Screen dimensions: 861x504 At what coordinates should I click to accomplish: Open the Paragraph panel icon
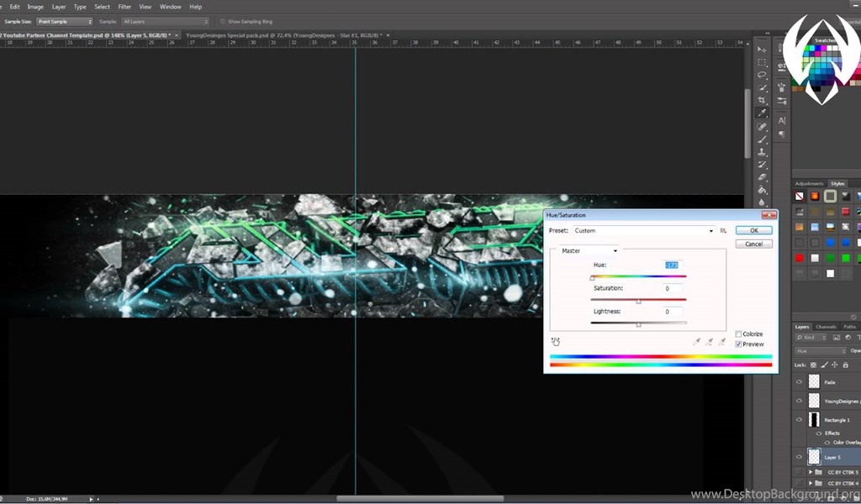click(x=782, y=134)
